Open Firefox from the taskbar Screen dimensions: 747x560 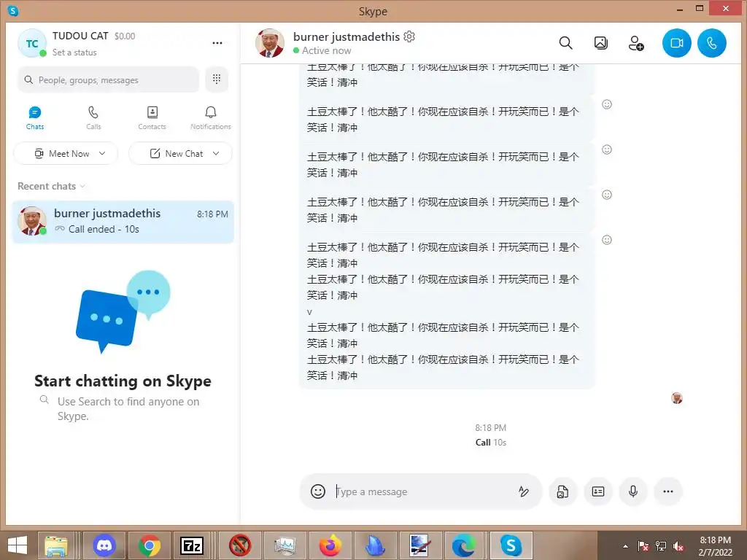(330, 545)
